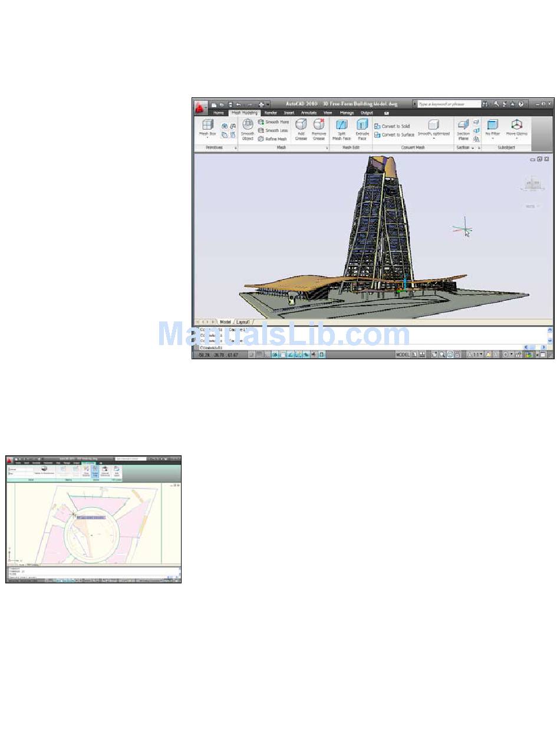This screenshot has width=560, height=732.
Task: Toggle Quick Properties in the status bar
Action: pyautogui.click(x=321, y=356)
